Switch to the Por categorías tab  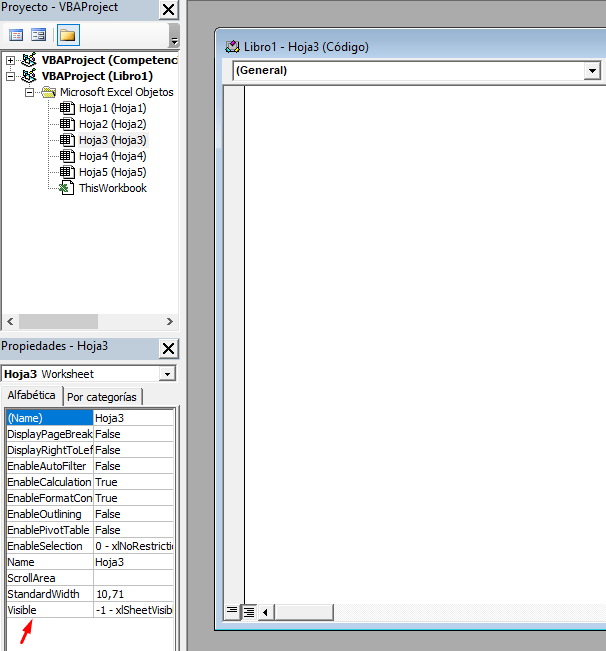click(x=102, y=397)
